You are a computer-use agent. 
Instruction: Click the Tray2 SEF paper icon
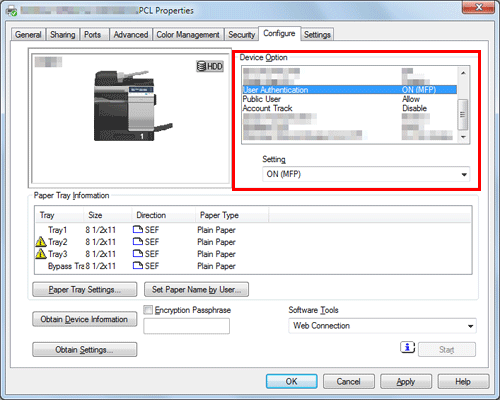[138, 241]
